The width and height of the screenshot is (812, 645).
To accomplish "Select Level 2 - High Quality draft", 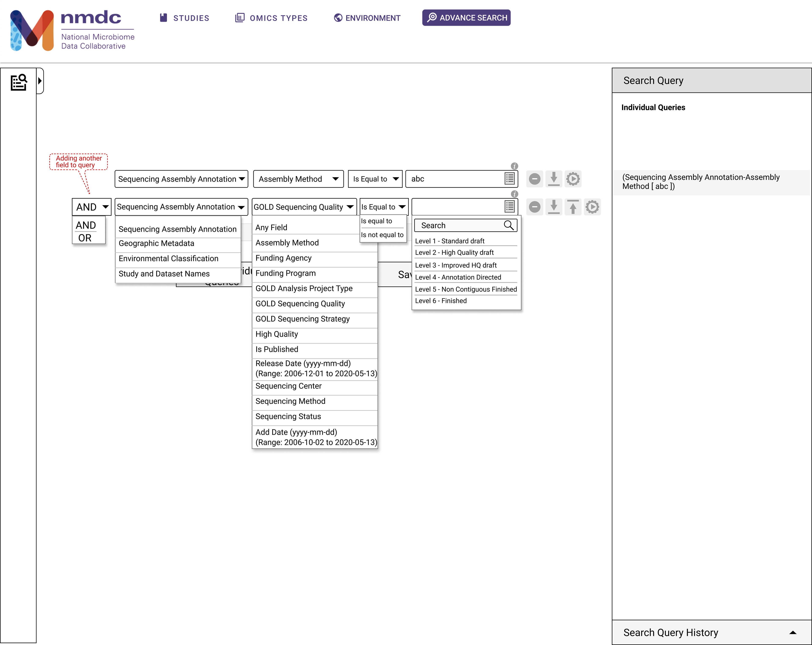I will click(465, 252).
